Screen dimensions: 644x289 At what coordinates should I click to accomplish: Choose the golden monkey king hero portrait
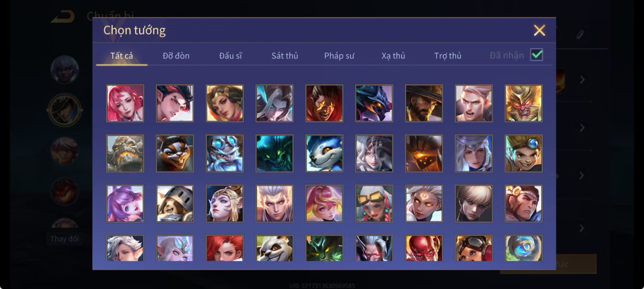524,103
